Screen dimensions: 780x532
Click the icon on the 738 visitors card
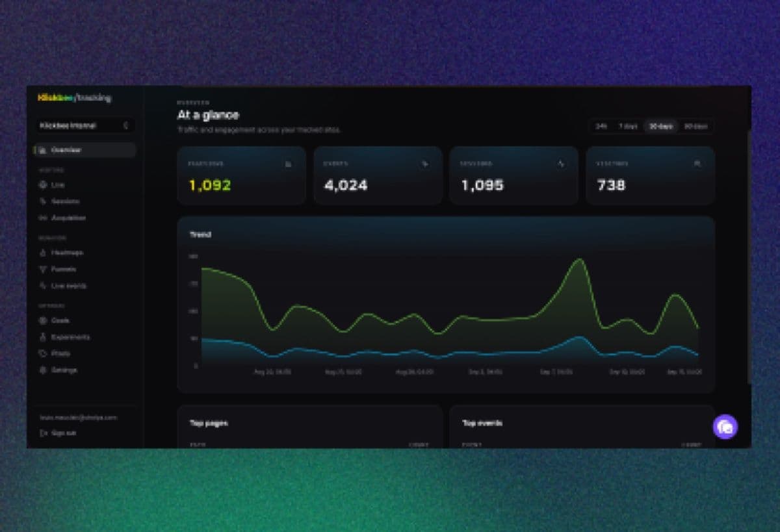point(697,164)
